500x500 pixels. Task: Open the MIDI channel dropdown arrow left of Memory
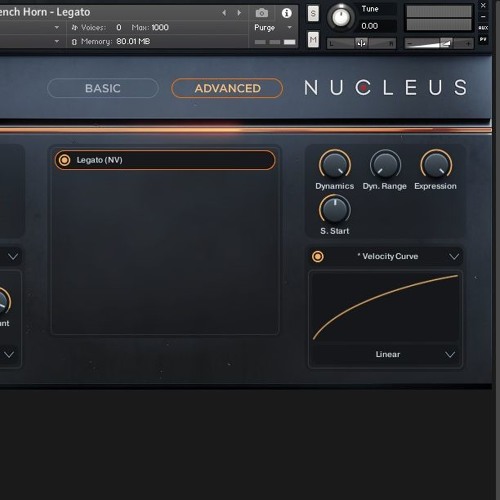click(57, 41)
